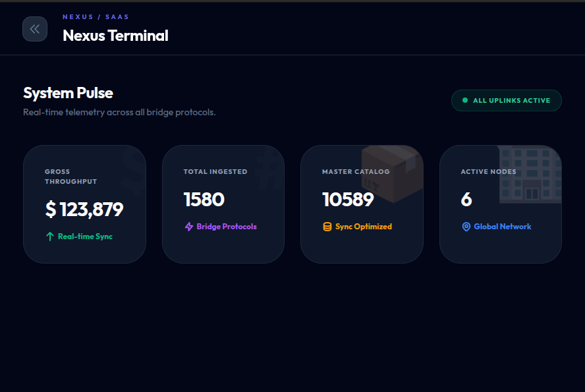Image resolution: width=585 pixels, height=392 pixels.
Task: Click the Nexus Terminal page title
Action: [x=116, y=36]
